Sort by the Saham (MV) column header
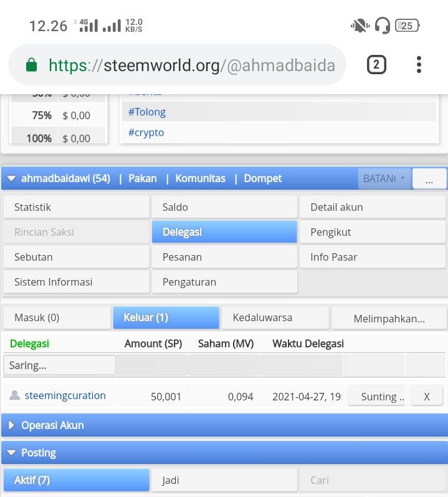The height and width of the screenshot is (497, 448). (x=226, y=344)
